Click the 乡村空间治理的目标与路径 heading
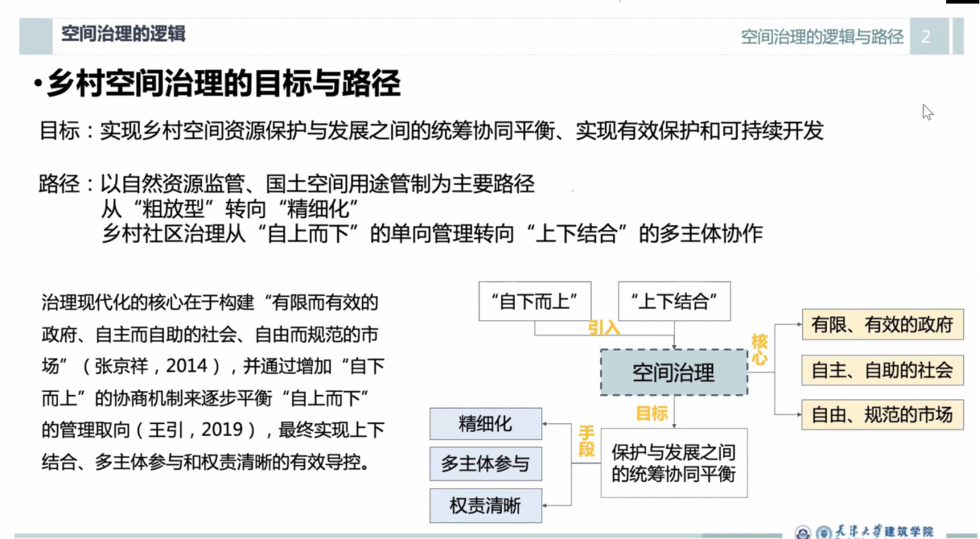 223,84
